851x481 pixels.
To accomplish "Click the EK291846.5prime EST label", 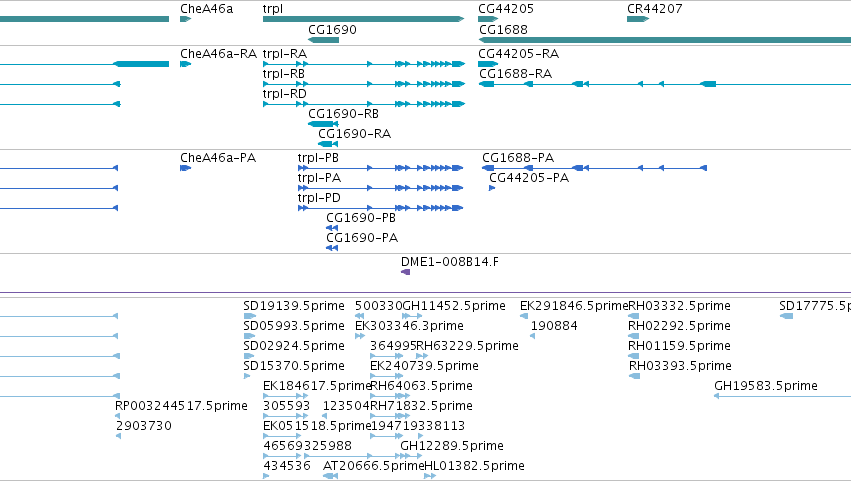I will (574, 306).
